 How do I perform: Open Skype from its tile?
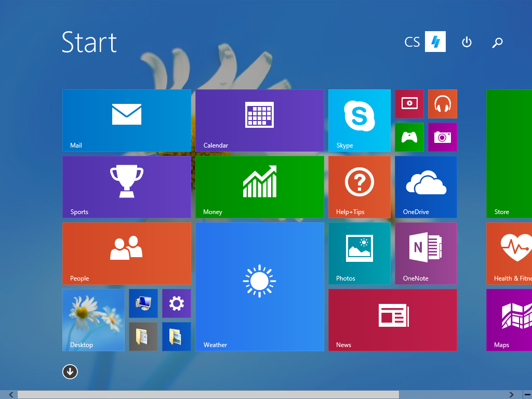(x=359, y=120)
